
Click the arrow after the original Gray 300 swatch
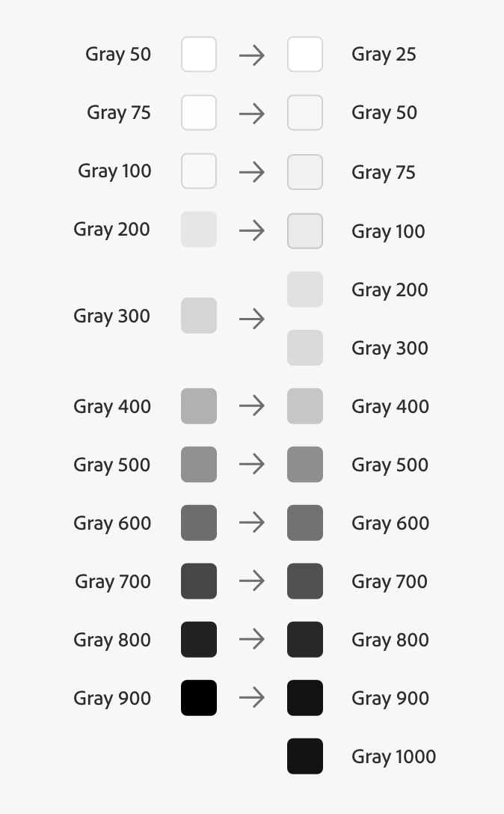click(252, 319)
